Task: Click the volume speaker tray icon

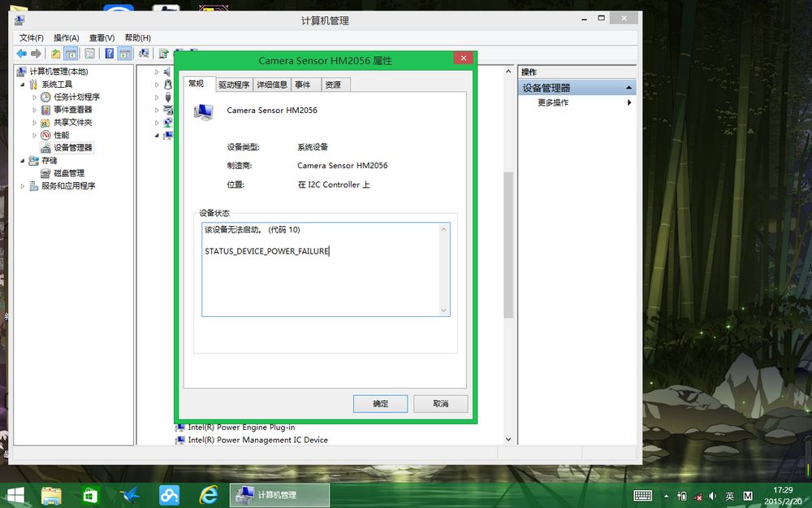Action: [713, 496]
